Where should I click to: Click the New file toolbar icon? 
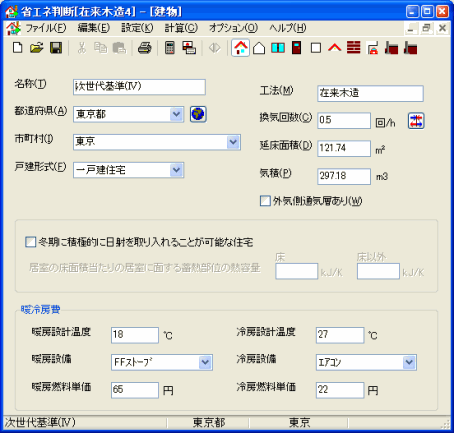tap(18, 48)
